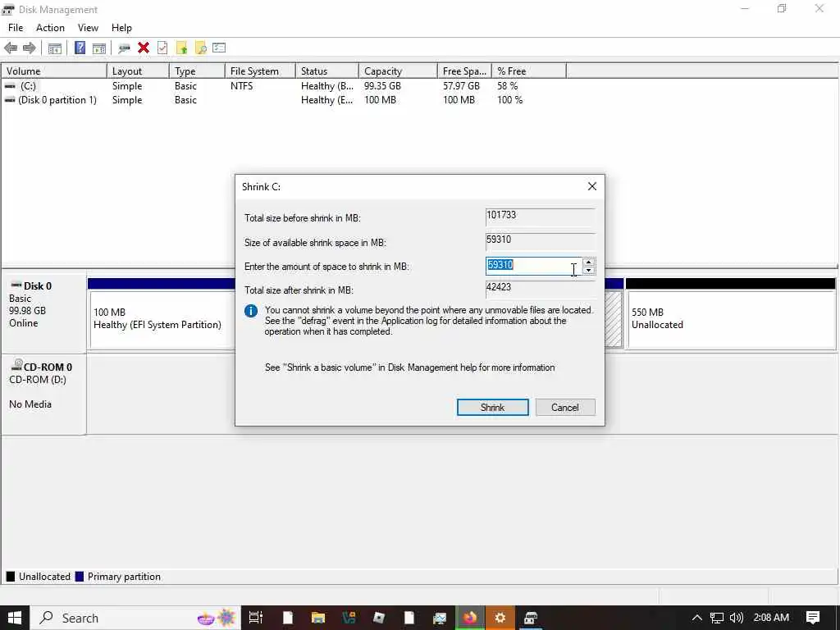
Task: Select the CD-ROM 0 label panel
Action: [x=44, y=395]
